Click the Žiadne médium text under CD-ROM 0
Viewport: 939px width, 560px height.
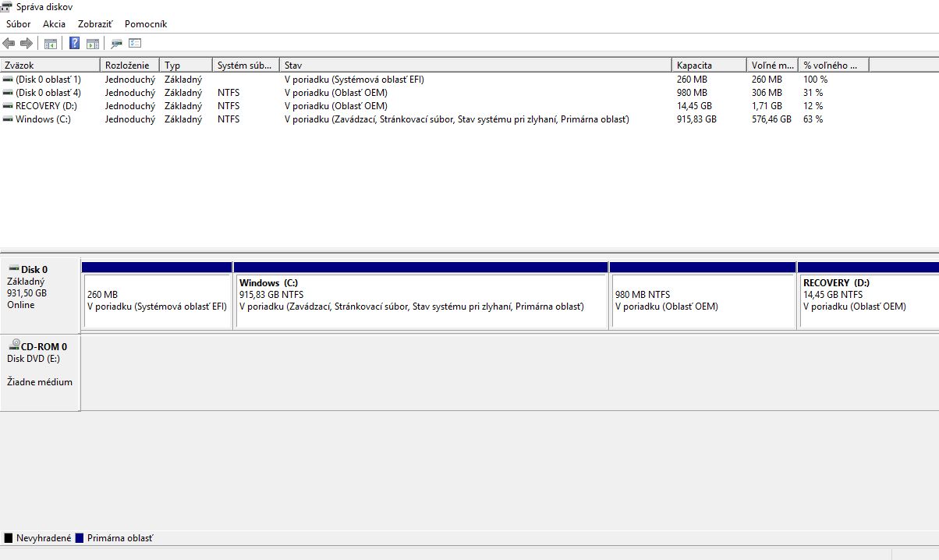40,382
